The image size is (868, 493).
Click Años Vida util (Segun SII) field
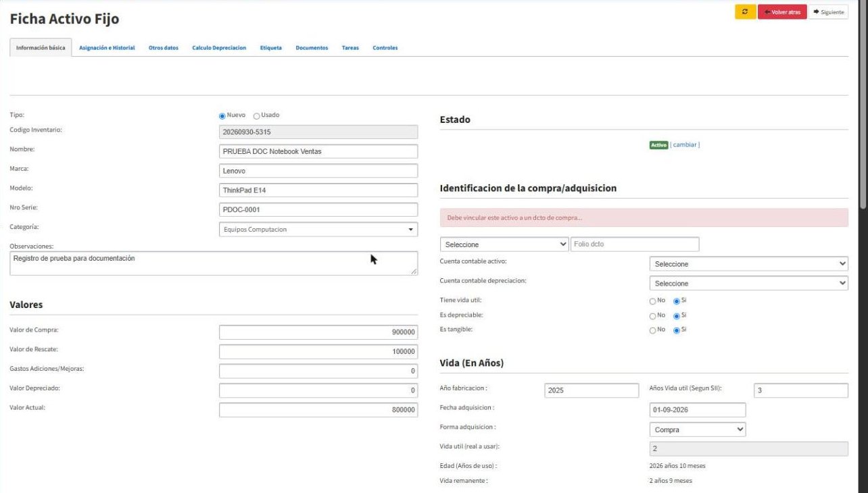[x=800, y=390]
